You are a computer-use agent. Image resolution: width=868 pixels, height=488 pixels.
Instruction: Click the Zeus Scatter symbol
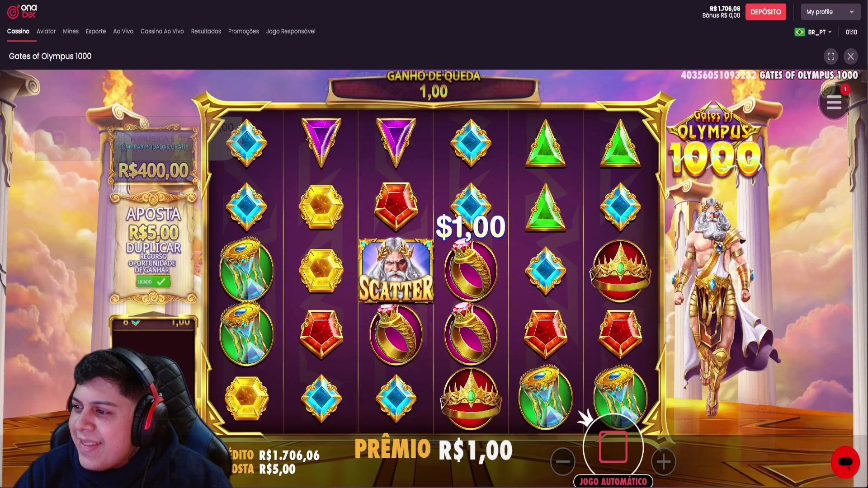396,270
